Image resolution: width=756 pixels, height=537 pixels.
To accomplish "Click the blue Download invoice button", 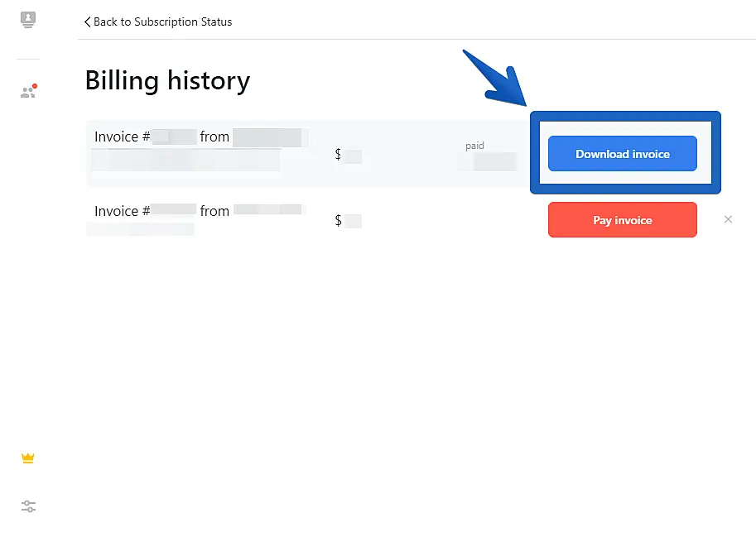I will pos(622,154).
